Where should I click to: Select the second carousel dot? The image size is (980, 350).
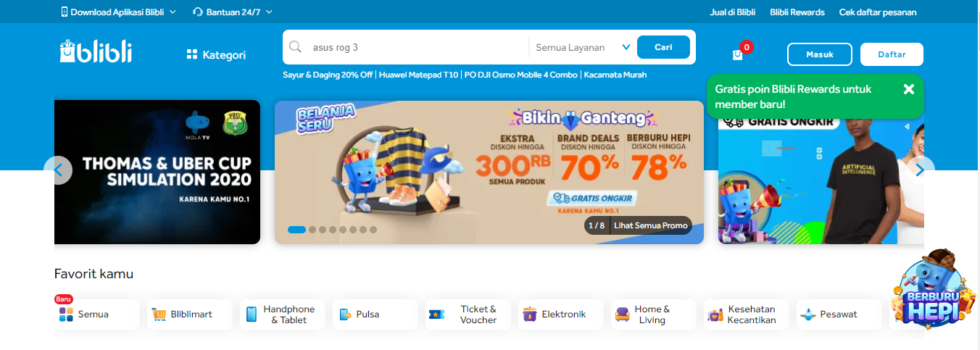click(312, 230)
